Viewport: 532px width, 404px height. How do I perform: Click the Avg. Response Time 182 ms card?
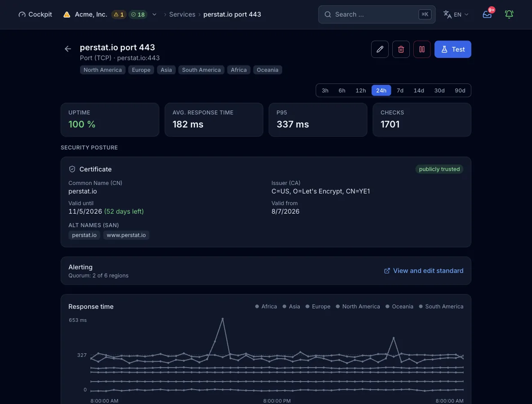point(214,120)
